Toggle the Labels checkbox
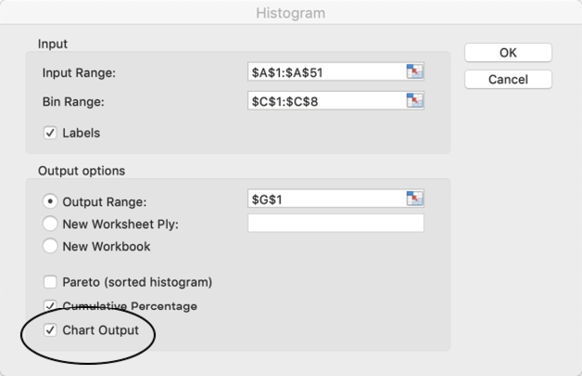Image resolution: width=582 pixels, height=376 pixels. [50, 133]
